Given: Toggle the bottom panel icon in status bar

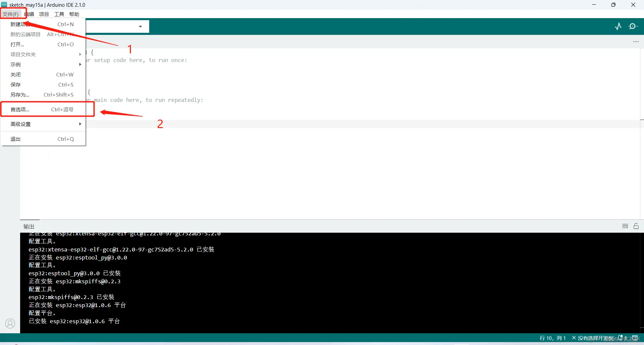Looking at the screenshot, I should point(635,338).
